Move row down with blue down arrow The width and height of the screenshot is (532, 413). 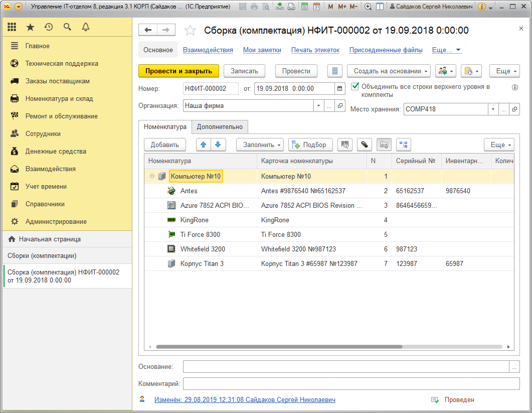pos(218,145)
